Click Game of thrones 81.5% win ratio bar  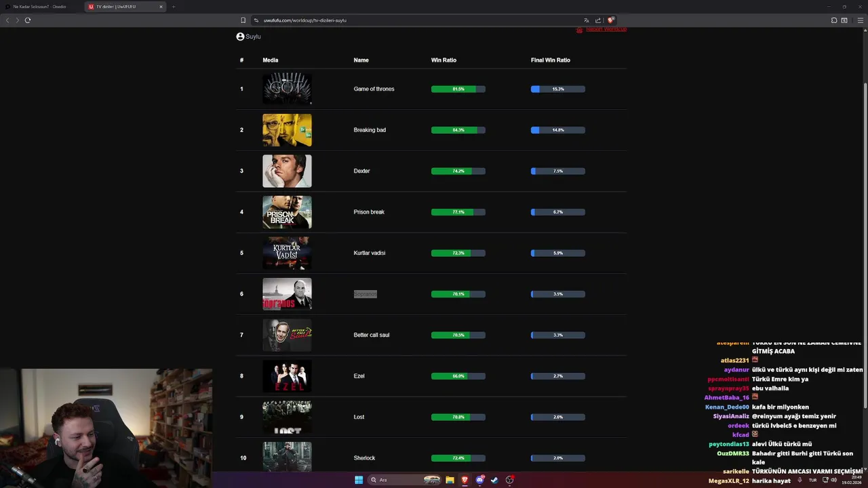tap(458, 89)
